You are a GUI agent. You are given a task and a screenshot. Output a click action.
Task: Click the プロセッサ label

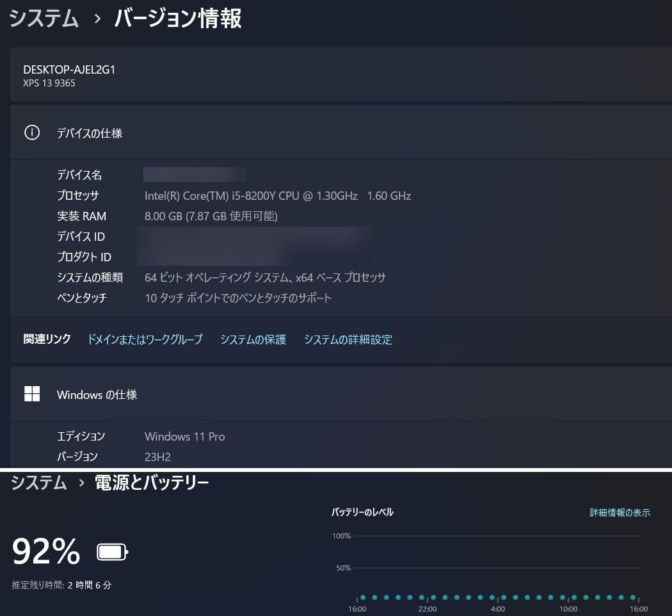(x=78, y=195)
